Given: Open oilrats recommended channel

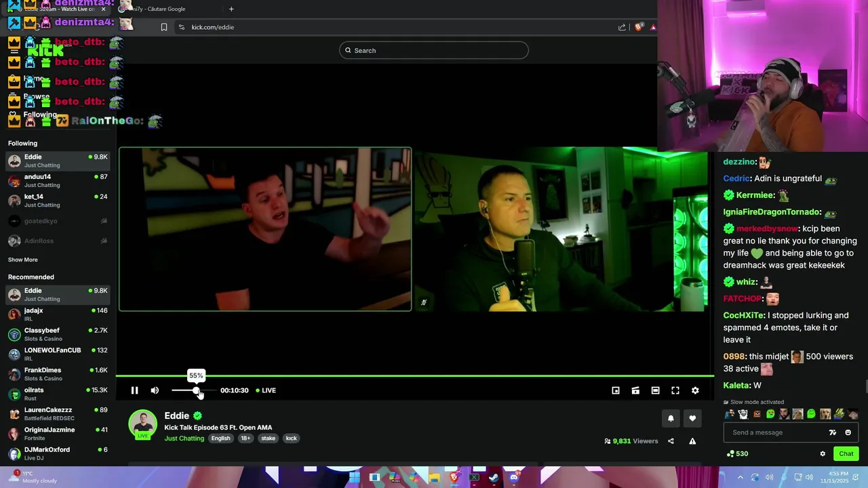Looking at the screenshot, I should point(58,394).
